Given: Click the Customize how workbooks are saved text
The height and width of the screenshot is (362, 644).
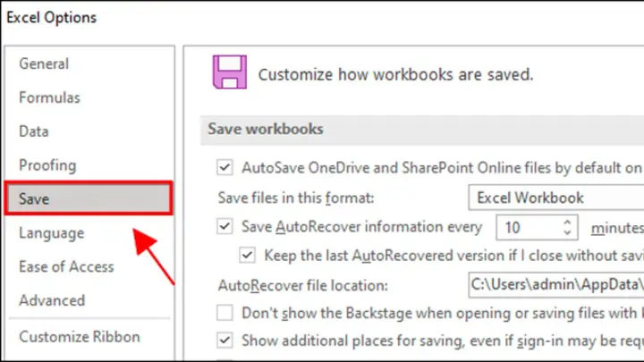Looking at the screenshot, I should [395, 75].
